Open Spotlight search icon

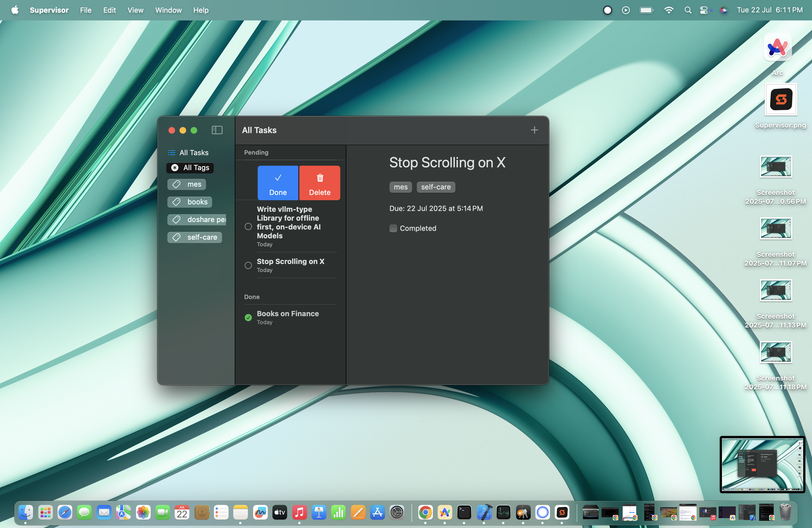[688, 10]
